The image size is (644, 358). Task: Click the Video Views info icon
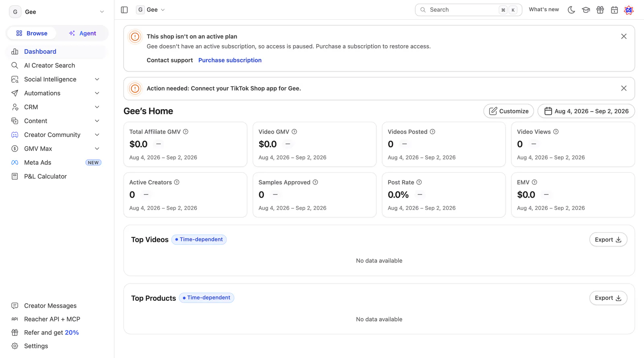556,132
